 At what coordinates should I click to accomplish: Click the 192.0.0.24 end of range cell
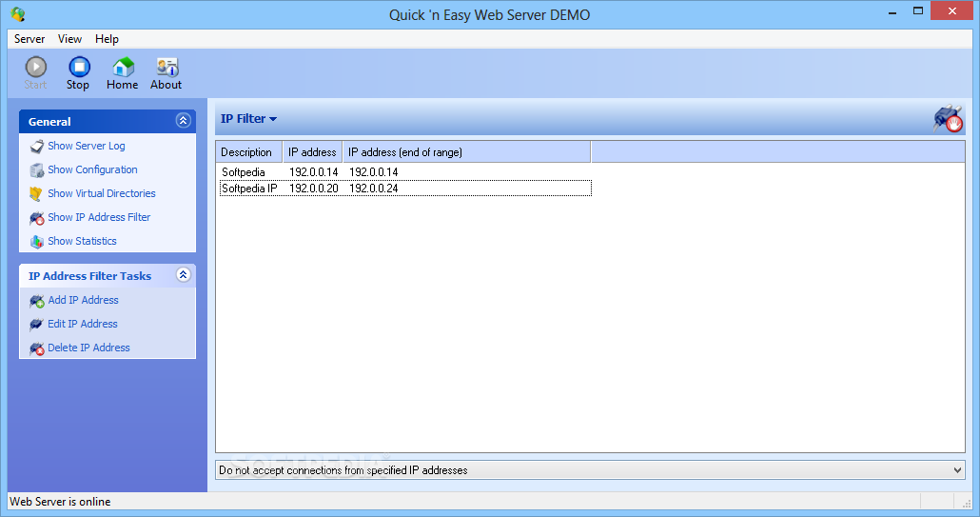[373, 189]
